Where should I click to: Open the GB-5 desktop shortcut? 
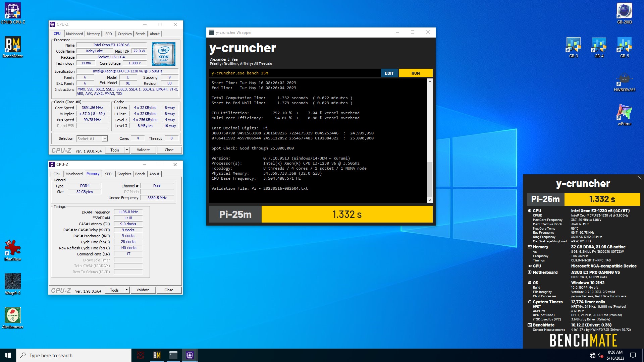[x=624, y=47]
